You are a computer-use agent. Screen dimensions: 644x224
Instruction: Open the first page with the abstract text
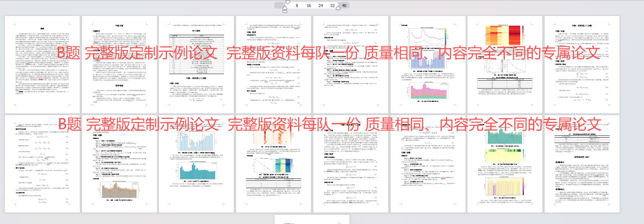[42, 64]
